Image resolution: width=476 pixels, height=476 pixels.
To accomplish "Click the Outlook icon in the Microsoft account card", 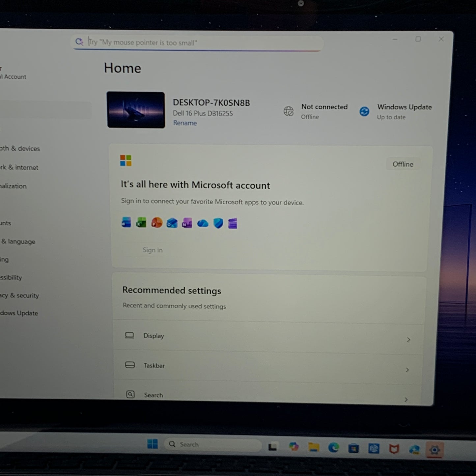I will 172,223.
